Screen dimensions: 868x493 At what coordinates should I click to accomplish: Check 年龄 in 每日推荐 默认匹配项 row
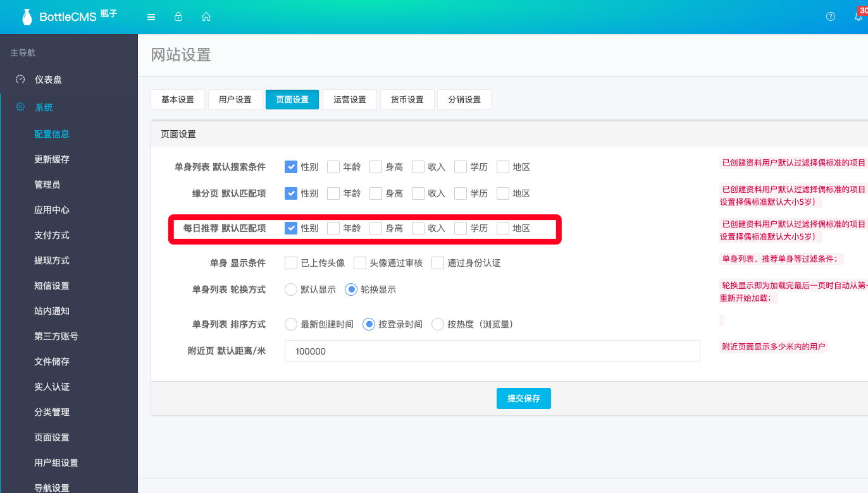(333, 228)
